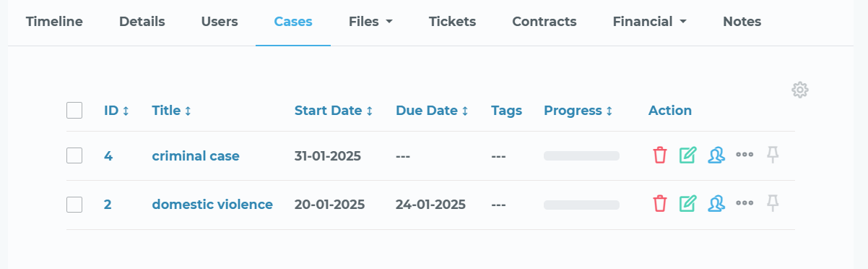Click the criminal case progress bar

coord(581,155)
